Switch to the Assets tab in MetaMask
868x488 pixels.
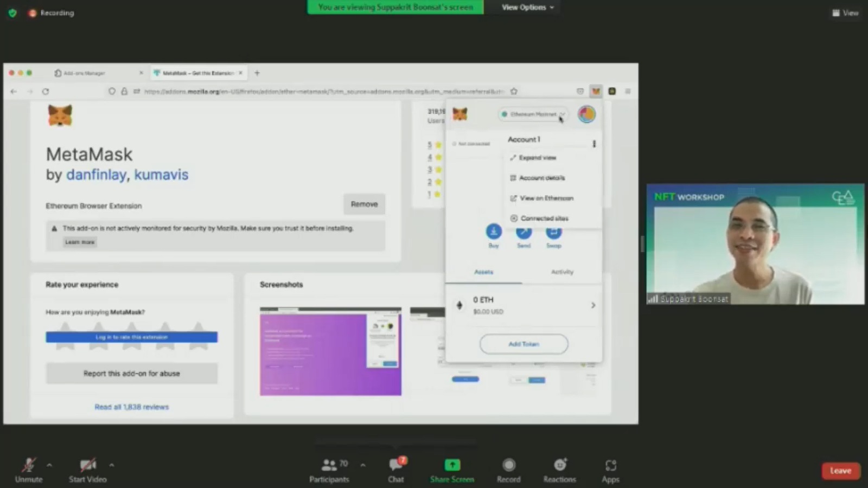483,272
